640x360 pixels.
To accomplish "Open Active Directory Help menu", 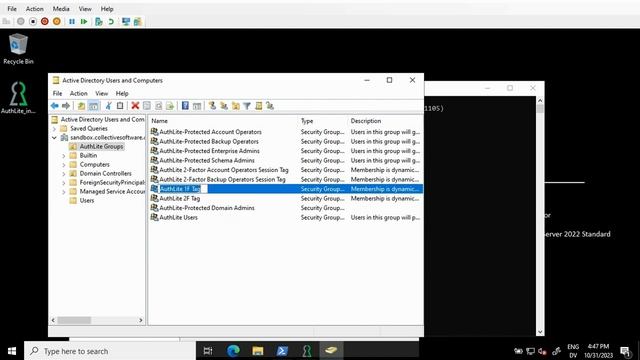I will (122, 93).
